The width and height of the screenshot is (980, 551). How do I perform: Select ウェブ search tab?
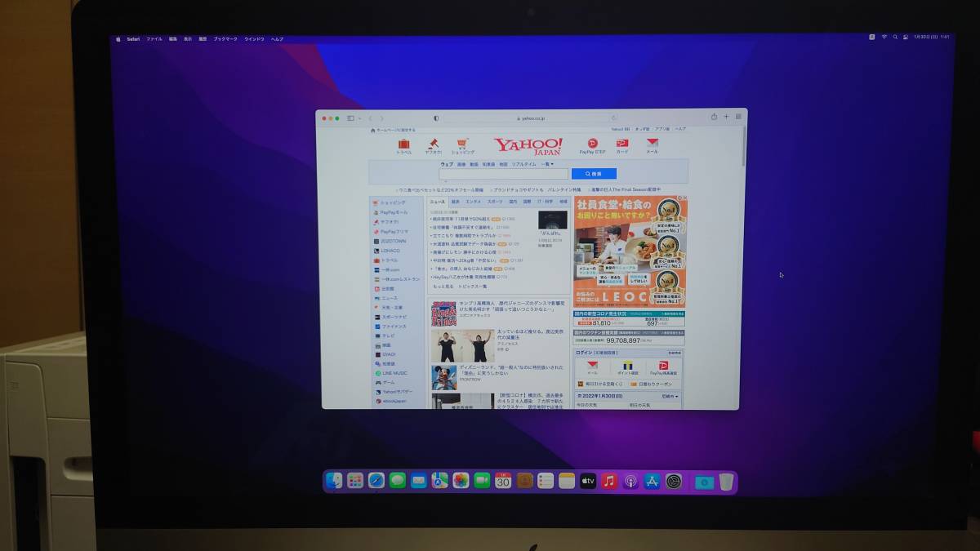click(x=447, y=164)
